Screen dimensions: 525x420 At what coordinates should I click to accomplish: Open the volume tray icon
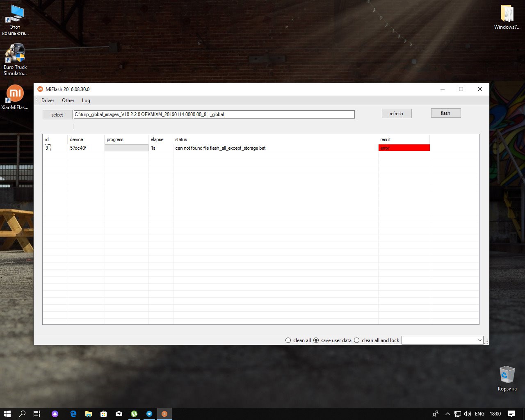(x=468, y=414)
